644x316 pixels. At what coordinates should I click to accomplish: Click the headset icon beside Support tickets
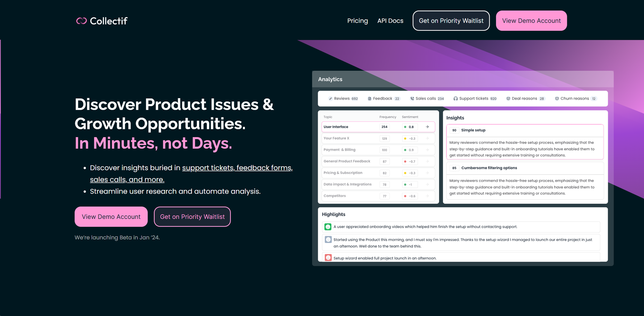point(455,99)
